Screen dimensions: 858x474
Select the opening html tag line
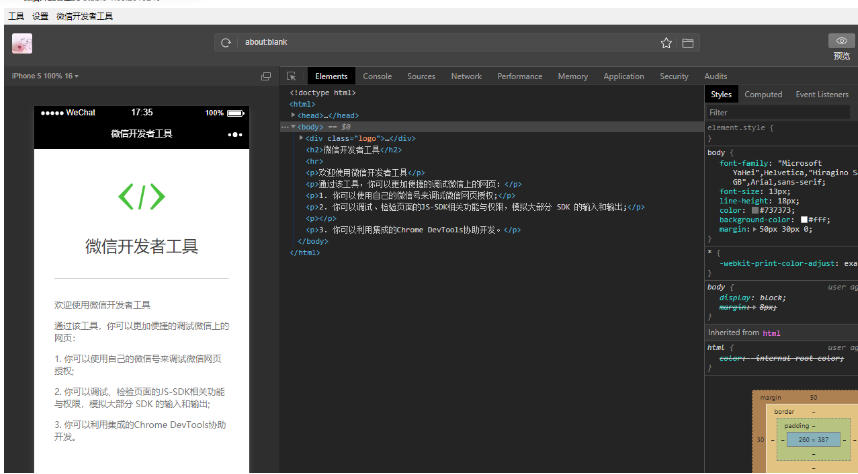point(303,104)
